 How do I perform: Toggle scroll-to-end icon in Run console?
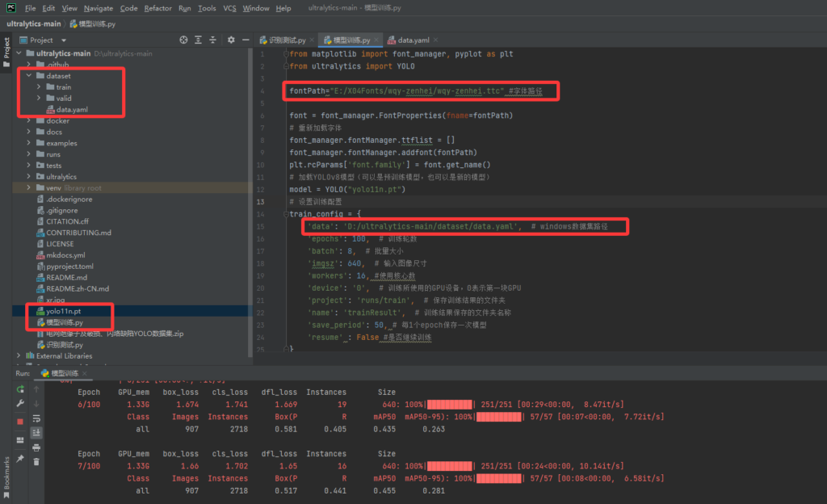click(x=36, y=433)
